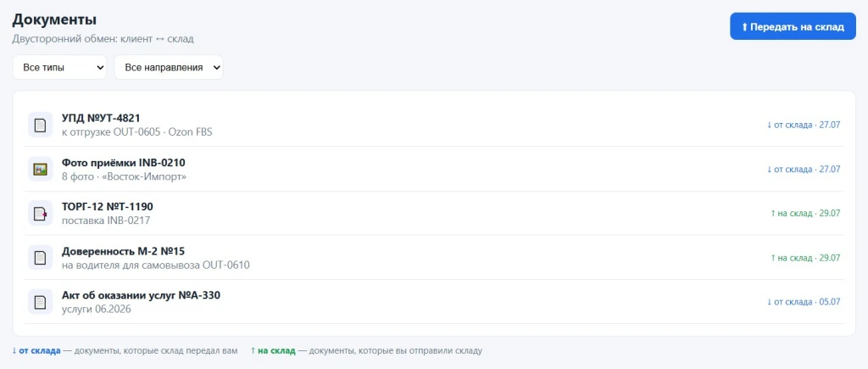Click subtitle услуги 06.2026
Viewport: 868px width, 369px height.
pos(97,310)
